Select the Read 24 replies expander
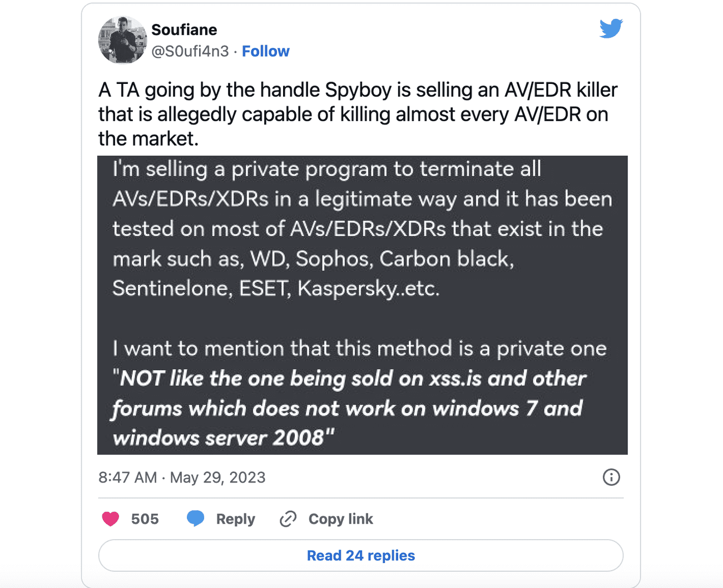 pyautogui.click(x=361, y=555)
